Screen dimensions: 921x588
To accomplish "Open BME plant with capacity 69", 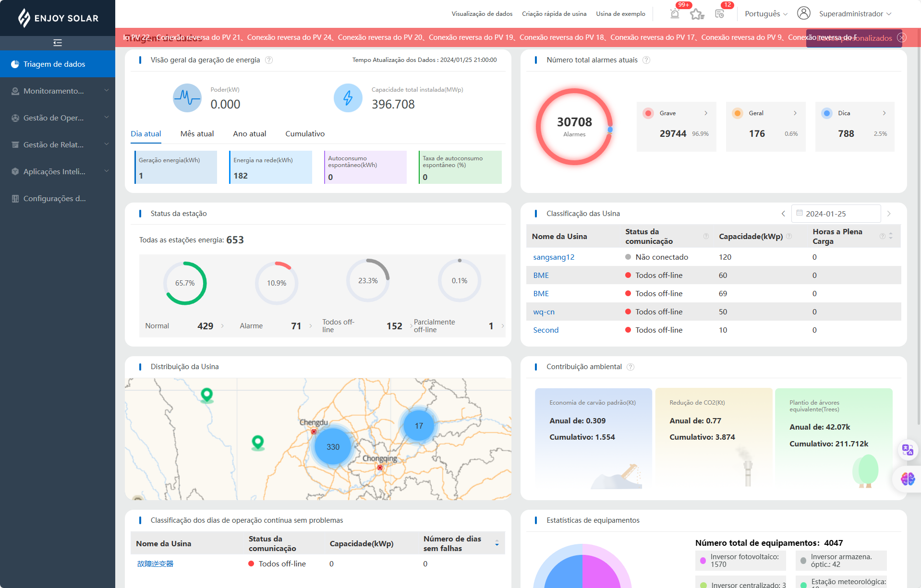I will 541,294.
